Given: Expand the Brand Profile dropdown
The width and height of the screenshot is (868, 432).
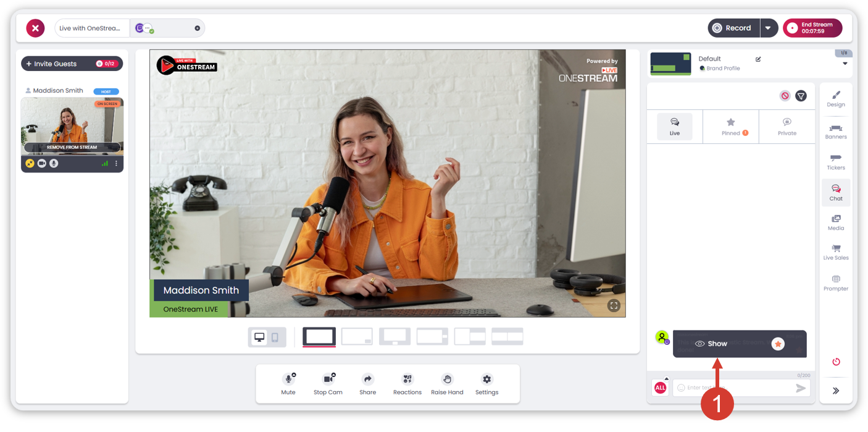Looking at the screenshot, I should point(845,64).
